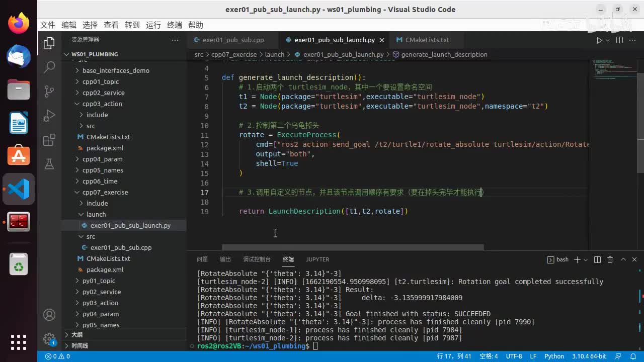
Task: Switch to the 输出 output panel tab
Action: pyautogui.click(x=225, y=259)
